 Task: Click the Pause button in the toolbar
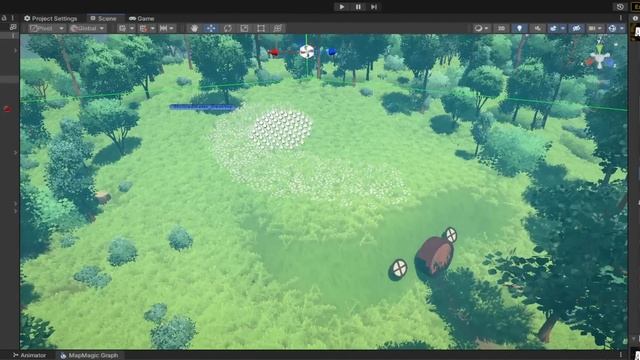tap(358, 7)
